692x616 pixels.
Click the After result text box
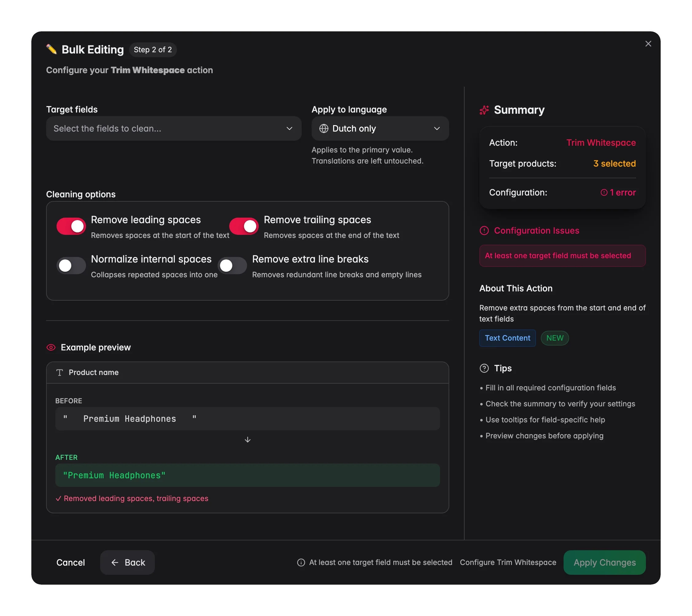[x=247, y=476]
